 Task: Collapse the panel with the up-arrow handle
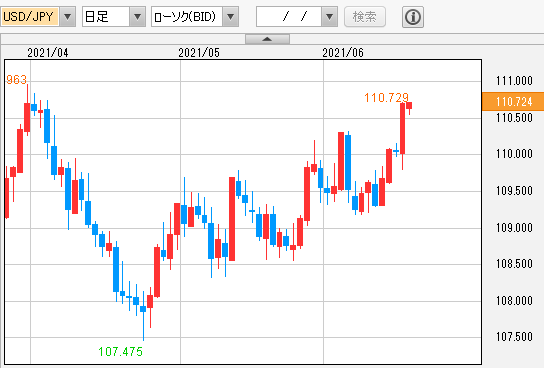point(267,39)
